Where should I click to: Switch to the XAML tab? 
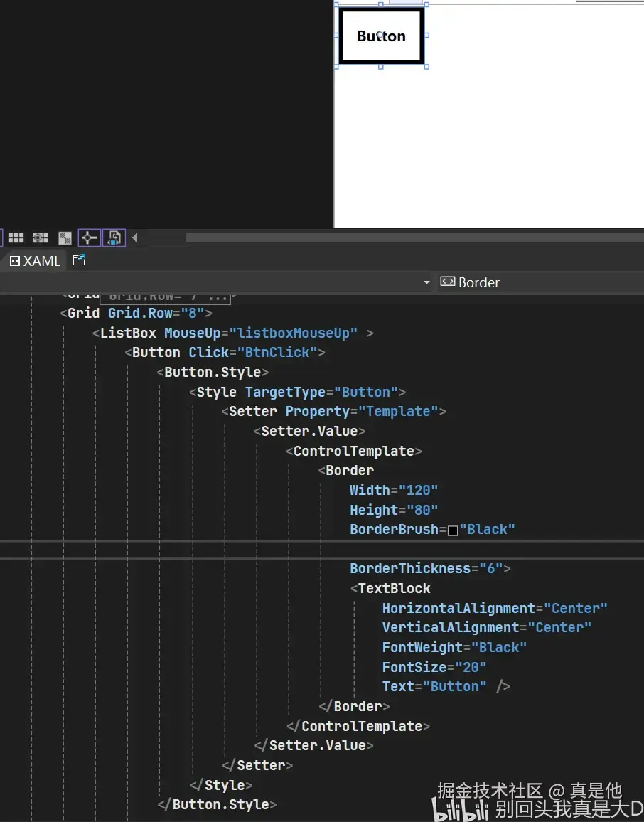(x=35, y=260)
